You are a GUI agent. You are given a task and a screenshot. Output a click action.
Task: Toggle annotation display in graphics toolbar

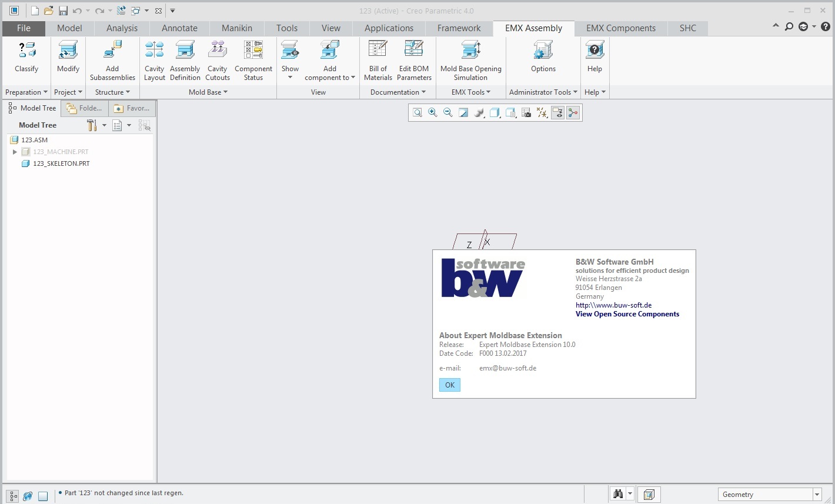click(557, 112)
